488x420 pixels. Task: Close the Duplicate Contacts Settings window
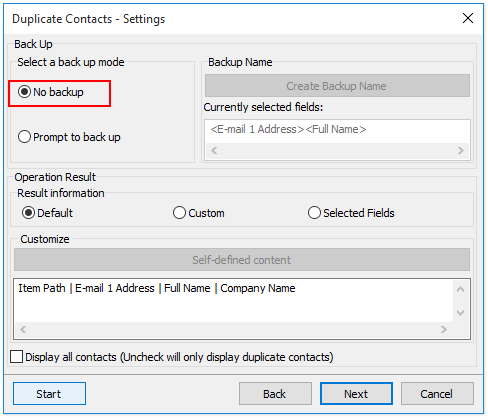tap(468, 18)
